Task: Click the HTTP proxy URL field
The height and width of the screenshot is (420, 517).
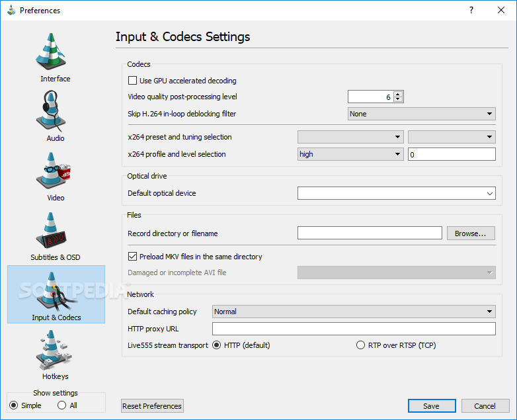Action: [354, 329]
